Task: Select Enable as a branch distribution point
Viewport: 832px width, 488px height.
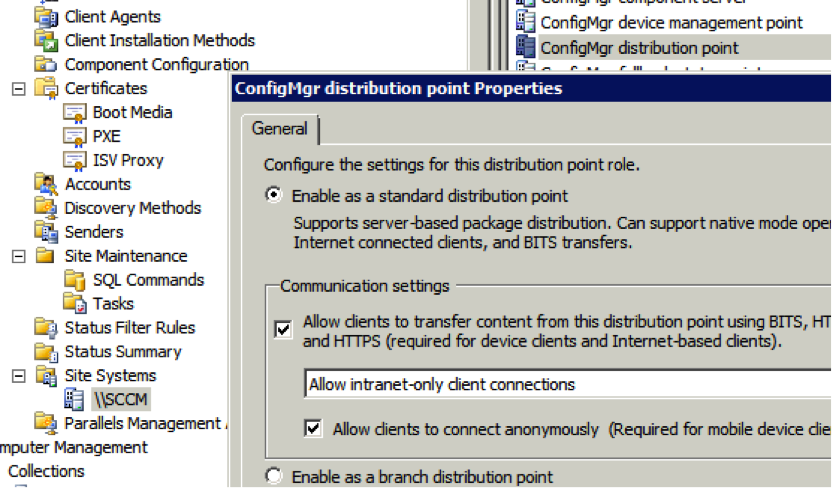Action: point(273,476)
